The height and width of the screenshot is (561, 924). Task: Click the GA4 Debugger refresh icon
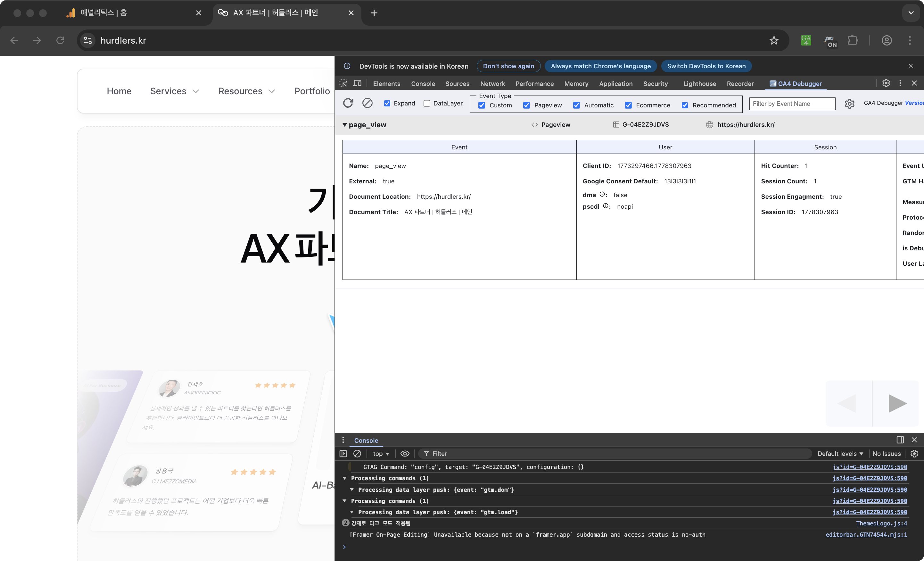(x=348, y=103)
